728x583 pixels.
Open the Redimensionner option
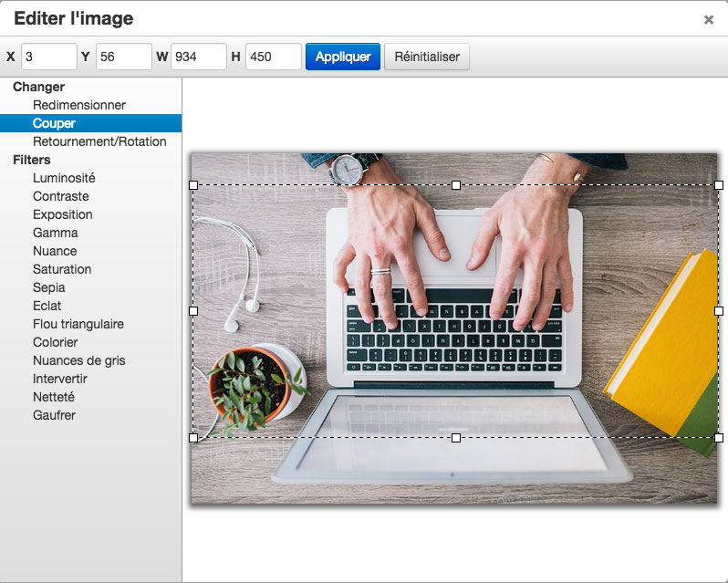(x=79, y=105)
